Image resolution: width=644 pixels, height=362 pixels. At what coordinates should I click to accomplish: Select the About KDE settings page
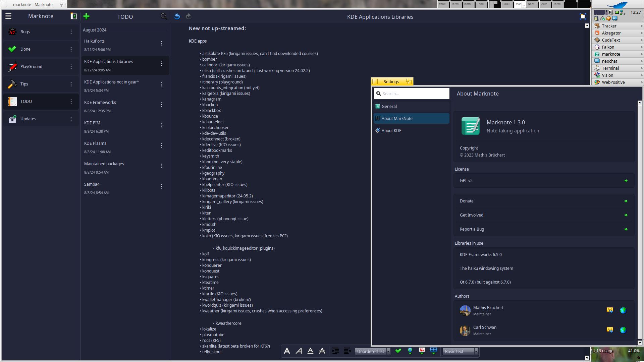point(411,130)
